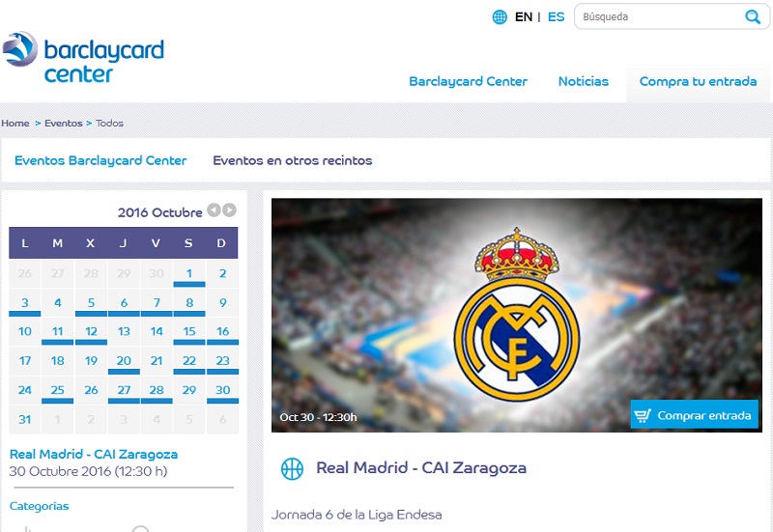Select October 23 in calendar
This screenshot has width=773, height=532.
pos(222,361)
